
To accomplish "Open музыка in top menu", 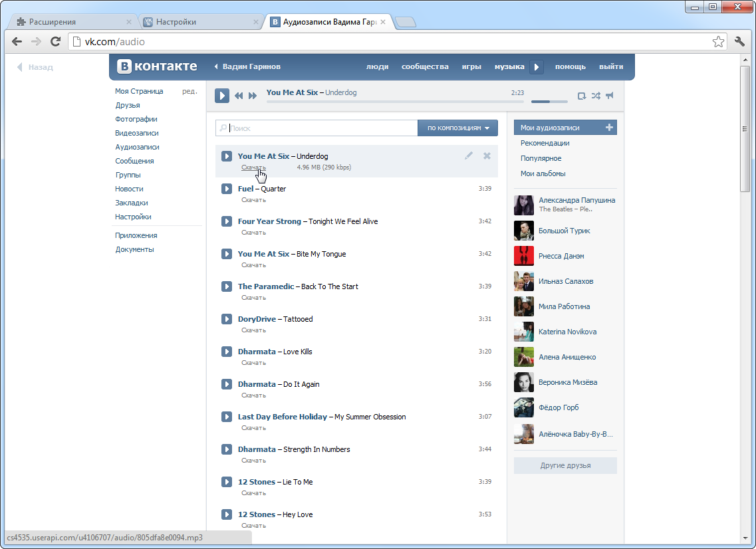I will pos(509,66).
